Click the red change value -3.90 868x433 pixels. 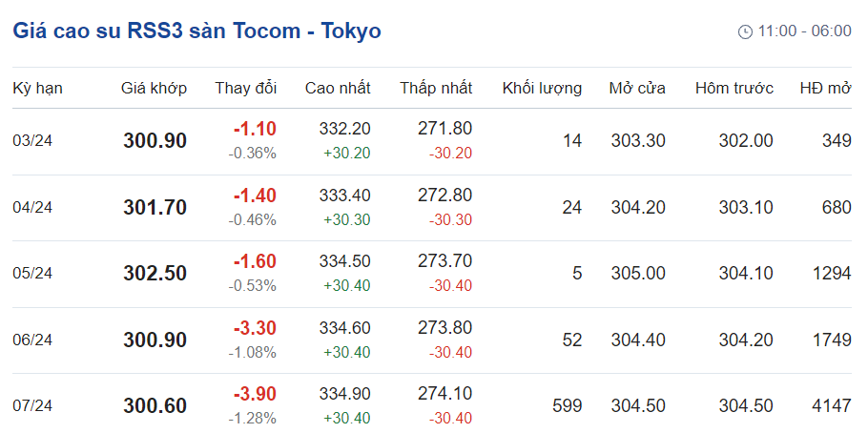255,395
